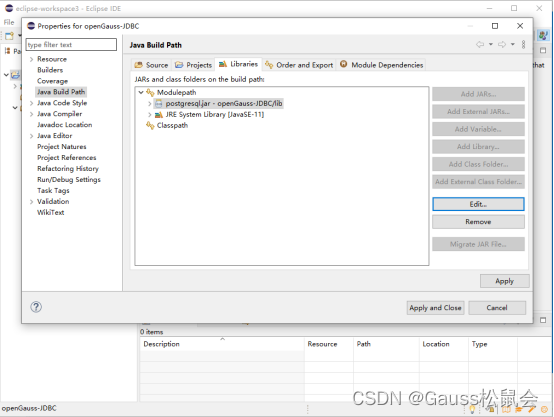Click the Source tab folder icon
The height and width of the screenshot is (417, 554).
[x=138, y=65]
